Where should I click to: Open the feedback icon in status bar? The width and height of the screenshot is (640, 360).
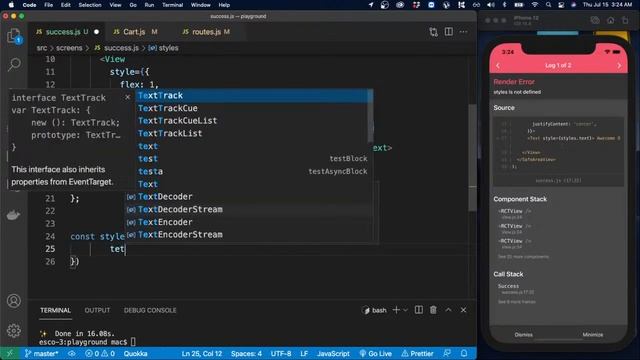[447, 353]
